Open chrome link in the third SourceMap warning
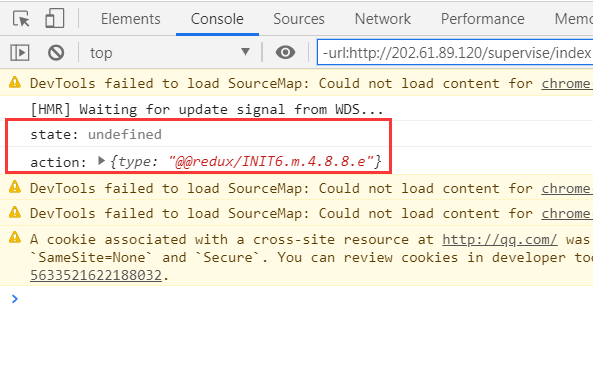This screenshot has width=593, height=379. tap(567, 213)
